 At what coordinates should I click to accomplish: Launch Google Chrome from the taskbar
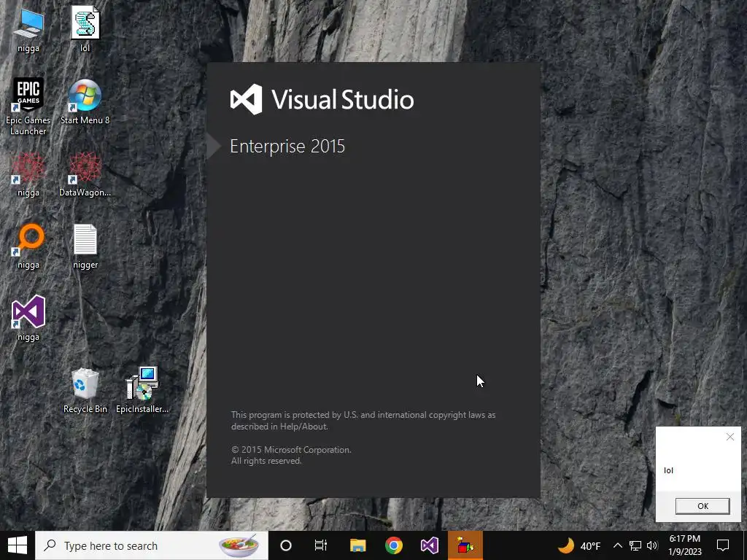(393, 545)
